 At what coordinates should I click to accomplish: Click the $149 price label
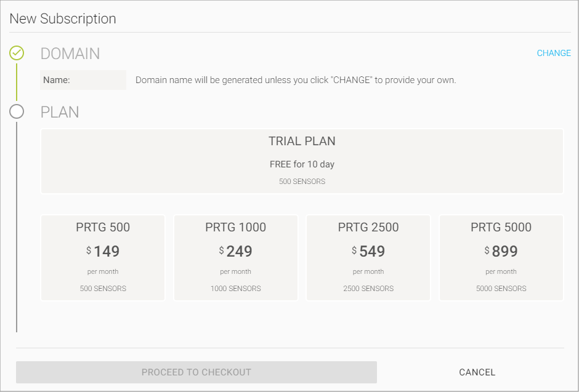pos(103,252)
